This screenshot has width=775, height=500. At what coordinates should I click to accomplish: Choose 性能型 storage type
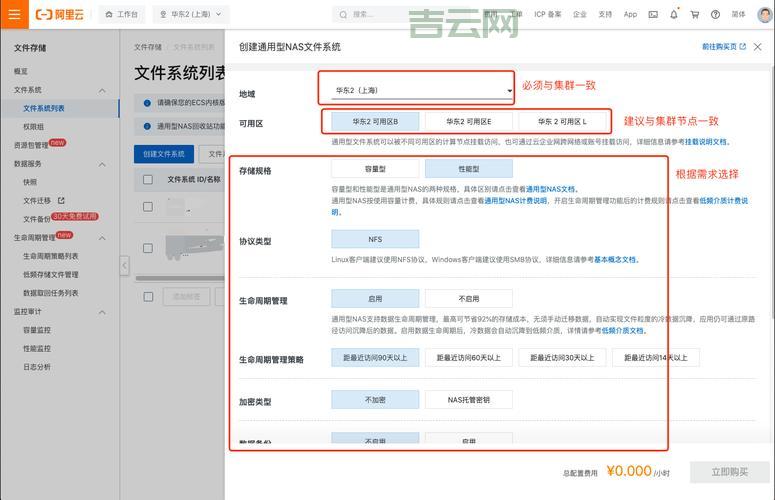click(469, 169)
